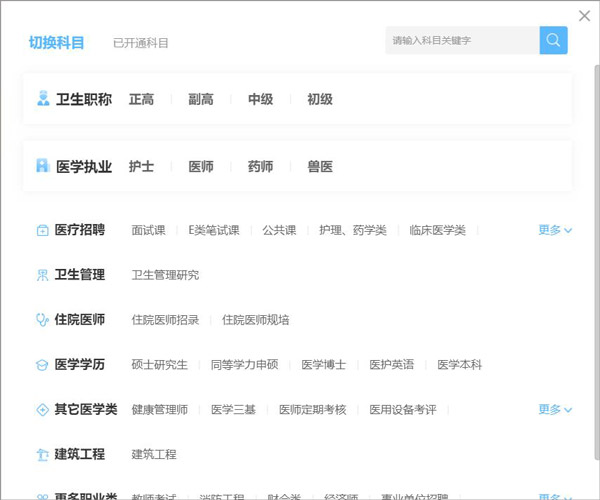Click the 医学学历 category heading
The height and width of the screenshot is (500, 600).
[x=80, y=364]
